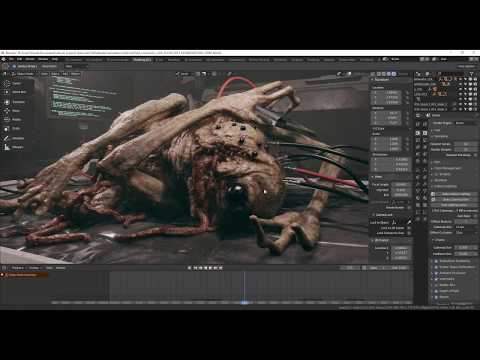Choose the Annotate tool
Image resolution: width=480 pixels, height=360 pixels.
[7, 138]
